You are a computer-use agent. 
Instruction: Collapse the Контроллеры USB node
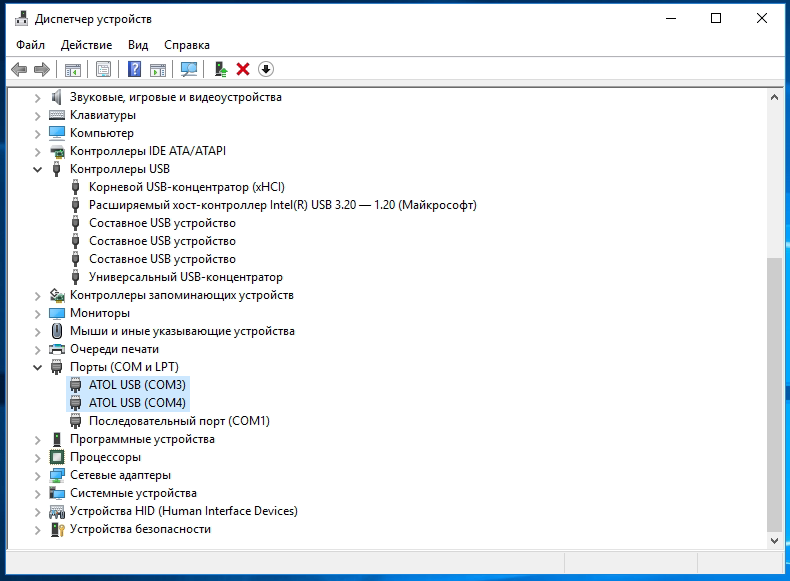click(x=38, y=169)
